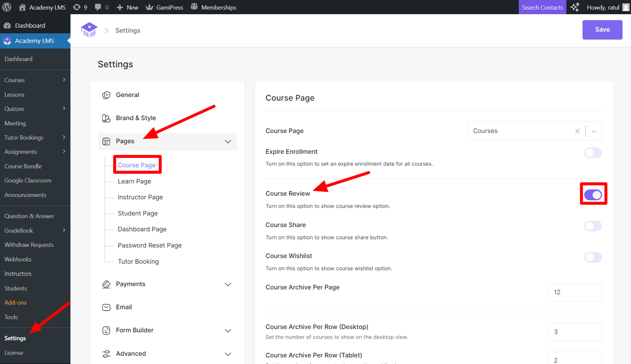Disable the Course Review toggle
The width and height of the screenshot is (631, 364).
coord(593,195)
